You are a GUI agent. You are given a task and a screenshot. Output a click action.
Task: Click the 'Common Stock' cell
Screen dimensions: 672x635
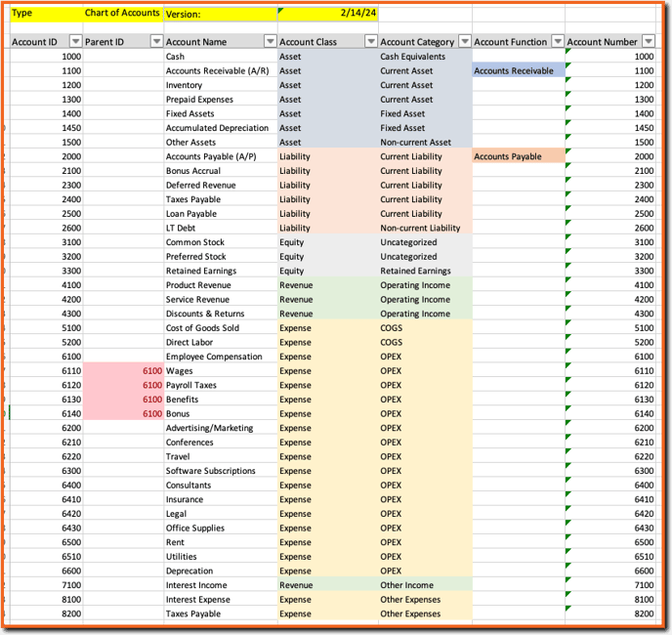(x=221, y=242)
